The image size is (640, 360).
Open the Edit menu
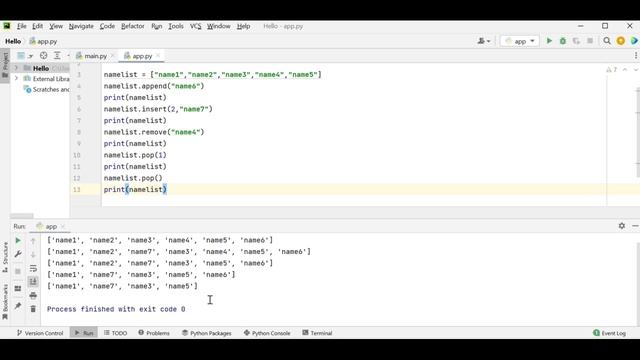click(x=38, y=26)
